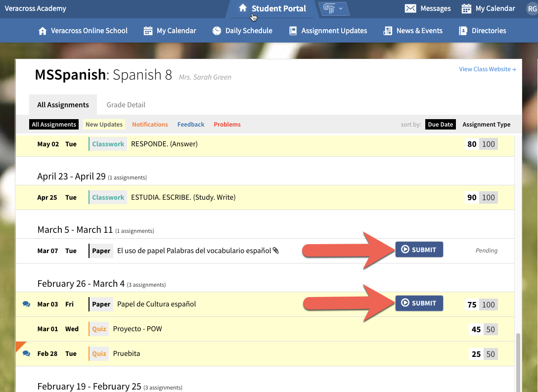
Task: Open Directories via its icon
Action: pyautogui.click(x=464, y=30)
